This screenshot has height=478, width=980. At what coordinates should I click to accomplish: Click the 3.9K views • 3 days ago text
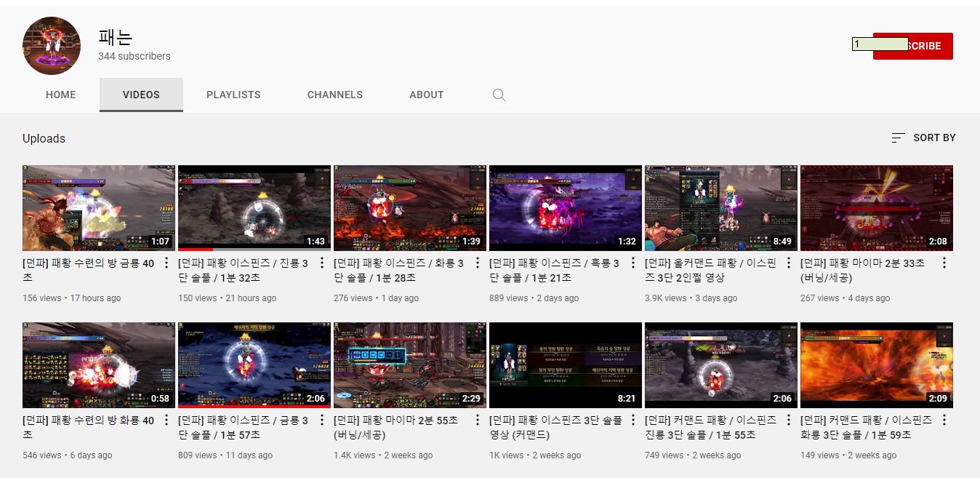pos(691,298)
